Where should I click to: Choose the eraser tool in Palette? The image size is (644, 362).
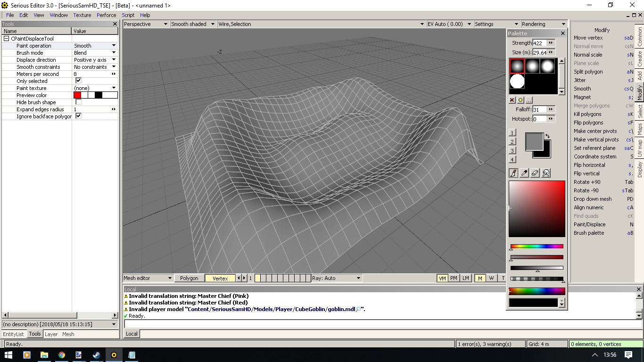[x=535, y=173]
